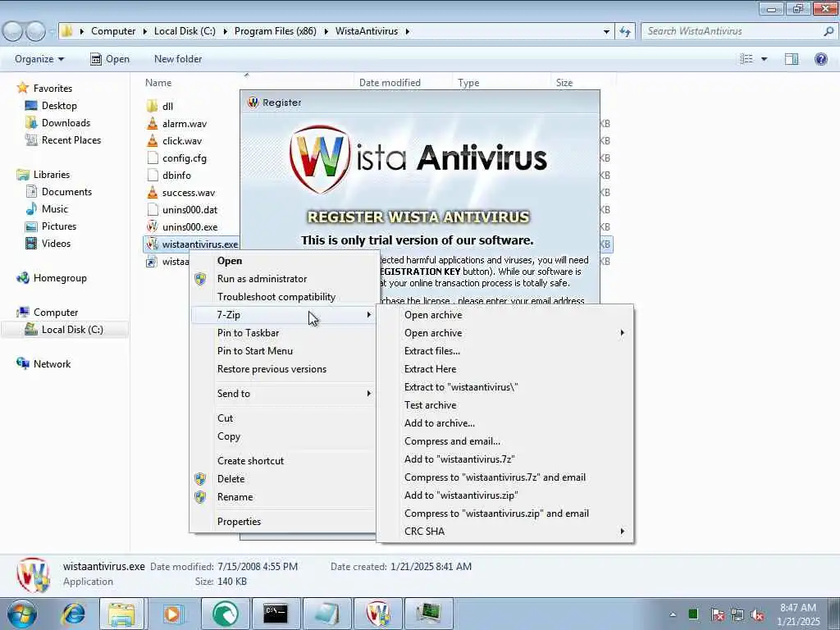Click the alarm.wav VLC cone icon
This screenshot has width=840, height=630.
pyautogui.click(x=152, y=123)
